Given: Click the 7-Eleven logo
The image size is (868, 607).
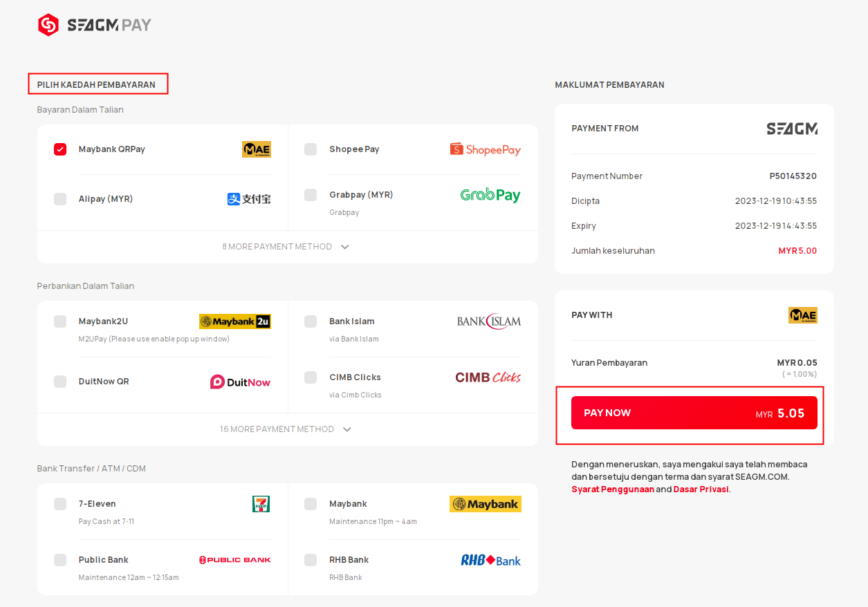Looking at the screenshot, I should 261,504.
